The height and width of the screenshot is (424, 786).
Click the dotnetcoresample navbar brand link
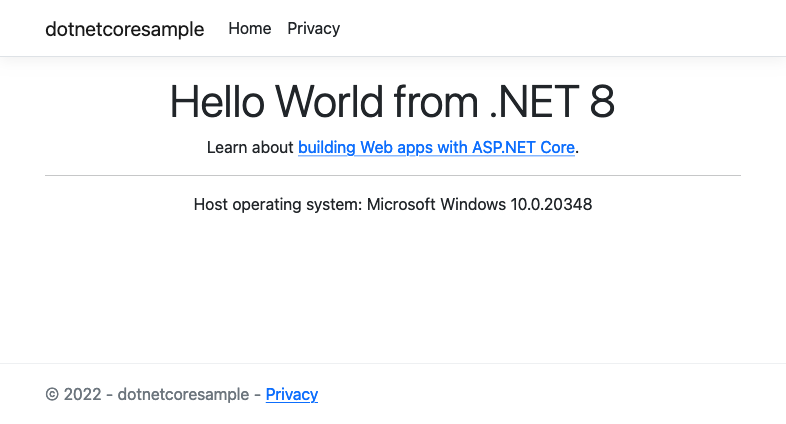click(124, 29)
